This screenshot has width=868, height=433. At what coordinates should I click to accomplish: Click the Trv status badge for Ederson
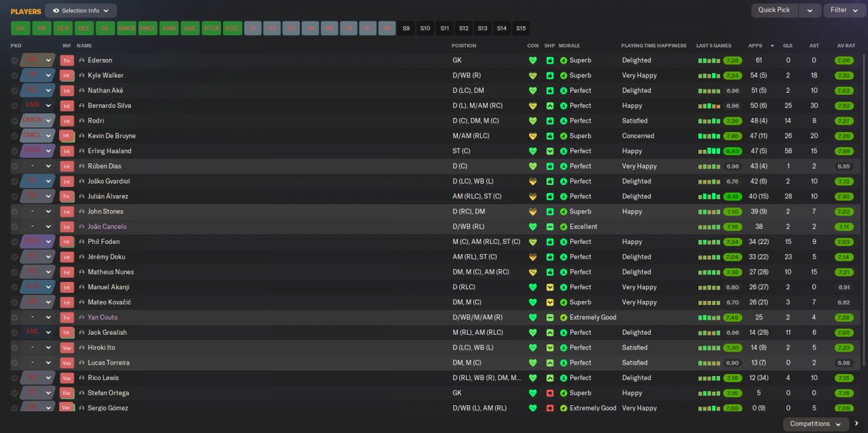[x=66, y=60]
